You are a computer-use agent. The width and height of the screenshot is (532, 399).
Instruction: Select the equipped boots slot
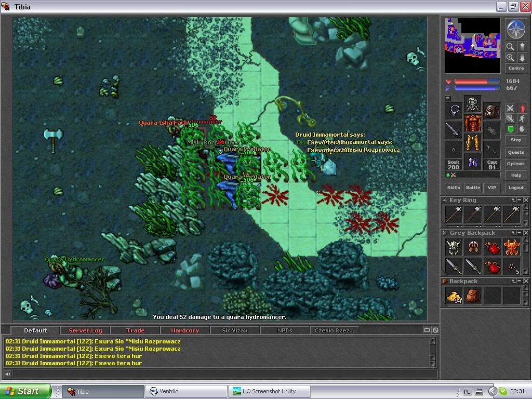coord(473,162)
